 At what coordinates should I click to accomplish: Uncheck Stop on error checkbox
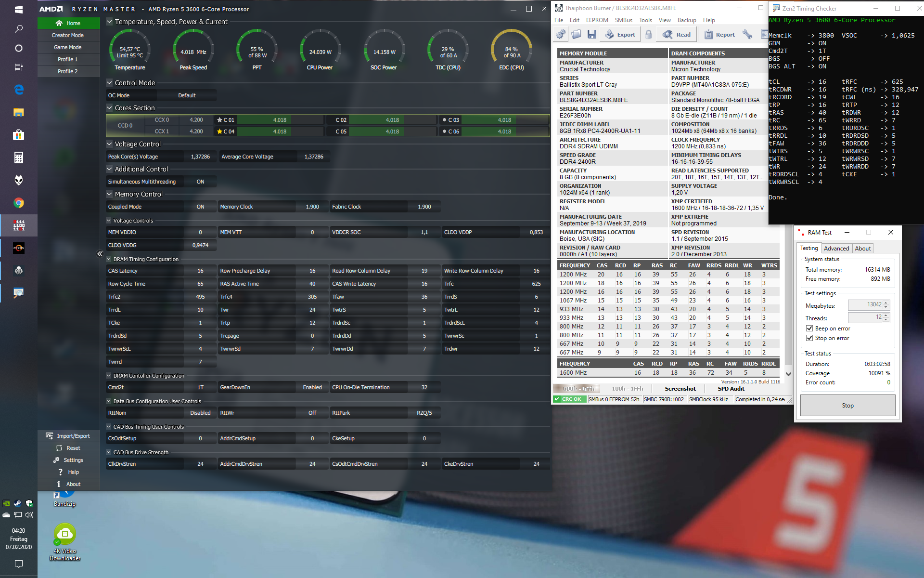coord(809,338)
